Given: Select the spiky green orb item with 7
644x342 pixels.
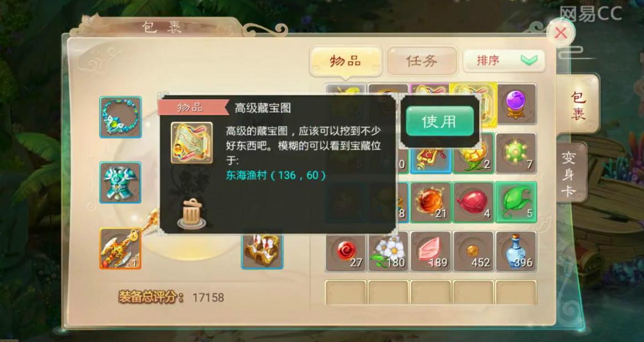Looking at the screenshot, I should (x=516, y=153).
